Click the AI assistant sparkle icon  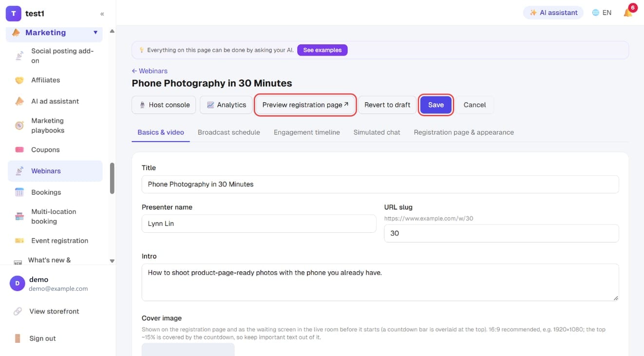click(x=533, y=13)
